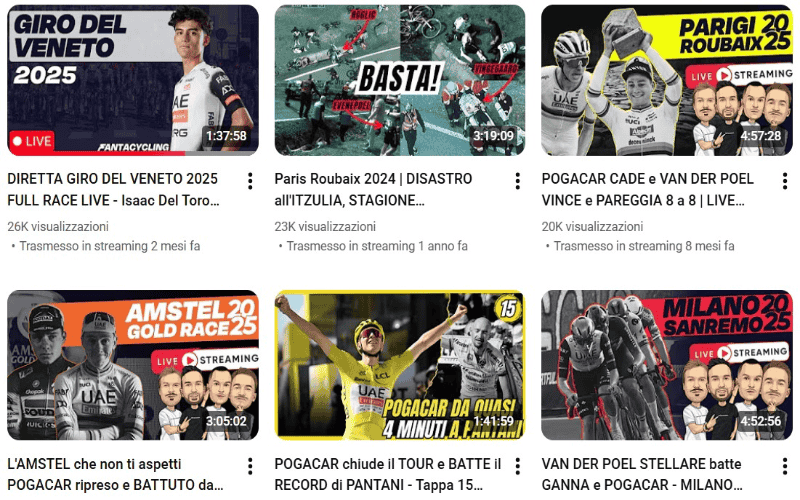Image resolution: width=800 pixels, height=500 pixels.
Task: Open options menu for POGACAR CADE video
Action: pos(785,181)
